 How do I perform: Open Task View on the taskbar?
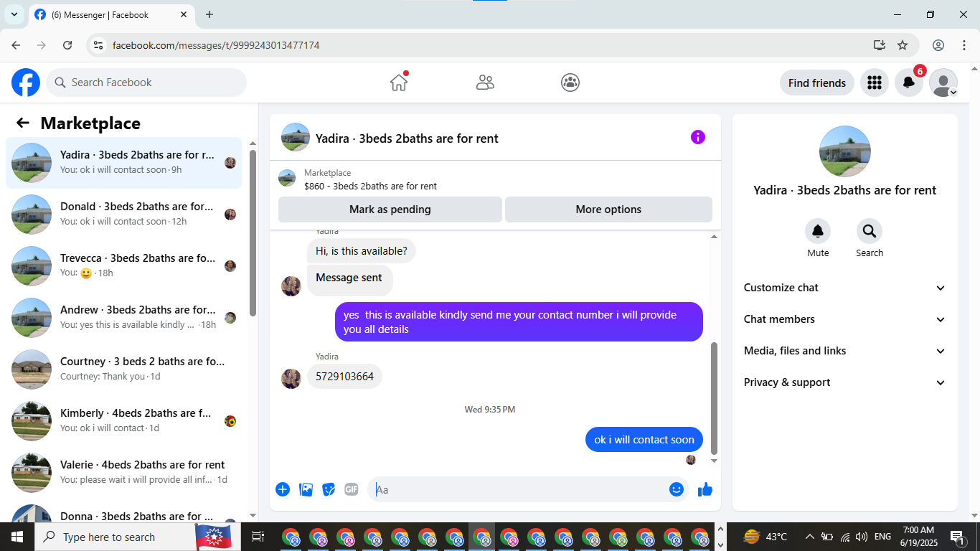coord(258,537)
